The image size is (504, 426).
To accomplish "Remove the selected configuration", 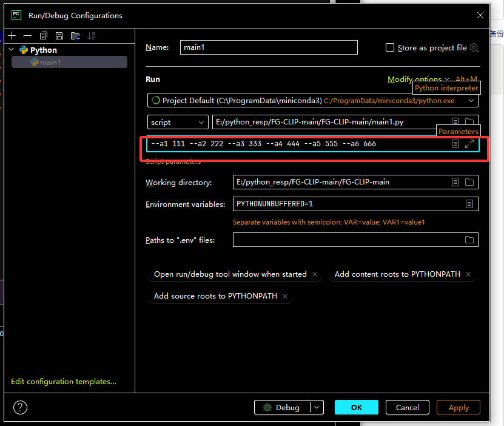I will pos(28,36).
